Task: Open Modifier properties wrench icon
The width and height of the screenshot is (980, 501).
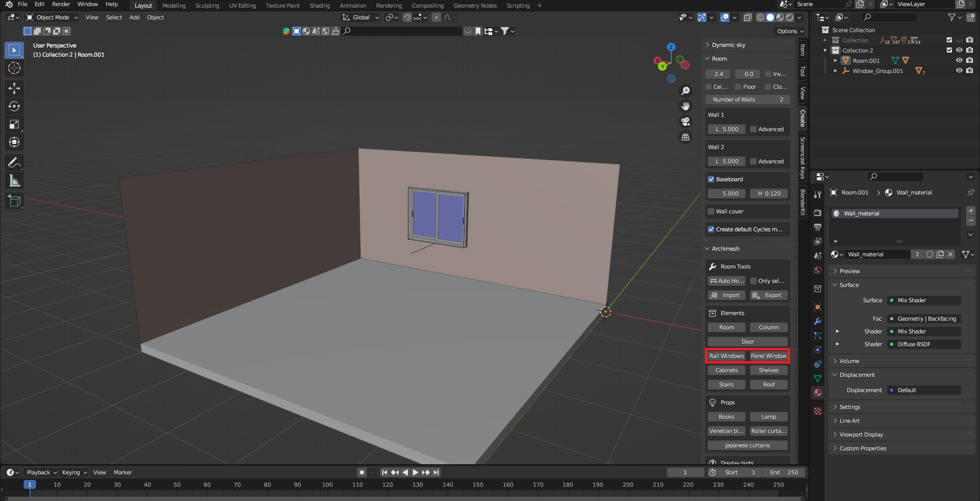Action: [818, 321]
